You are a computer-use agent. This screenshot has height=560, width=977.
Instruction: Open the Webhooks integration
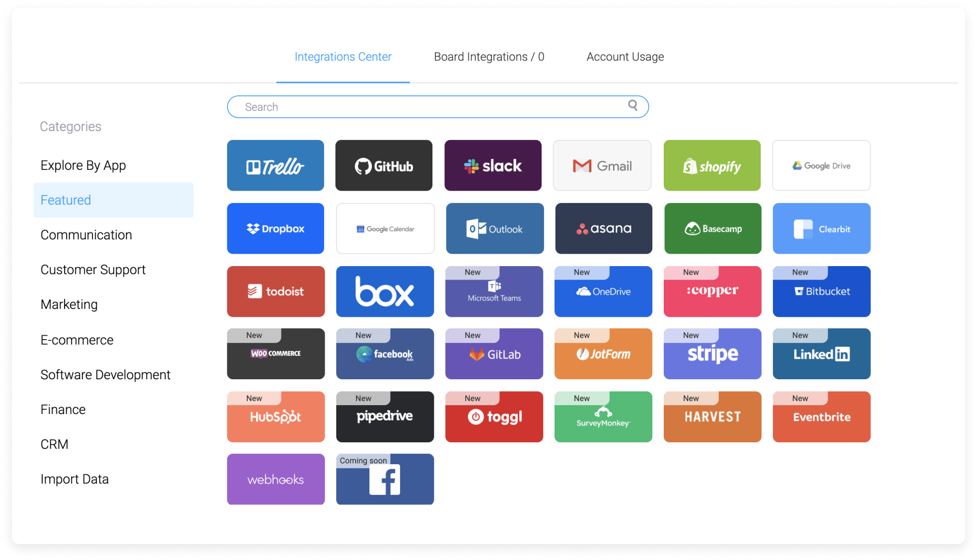[x=275, y=480]
